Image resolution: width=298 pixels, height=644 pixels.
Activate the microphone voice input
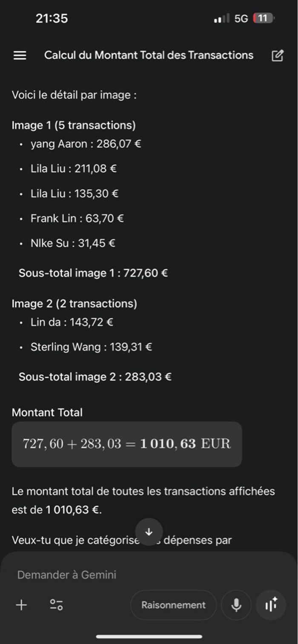236,605
